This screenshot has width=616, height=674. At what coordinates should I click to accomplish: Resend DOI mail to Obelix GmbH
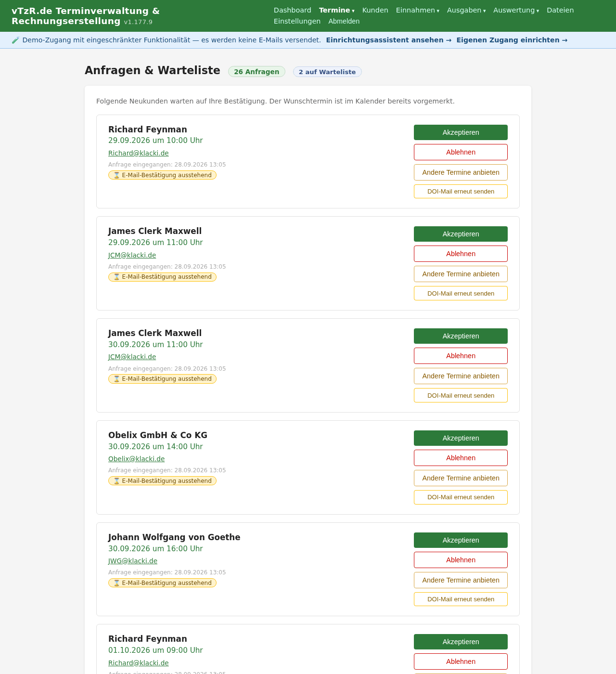(461, 497)
